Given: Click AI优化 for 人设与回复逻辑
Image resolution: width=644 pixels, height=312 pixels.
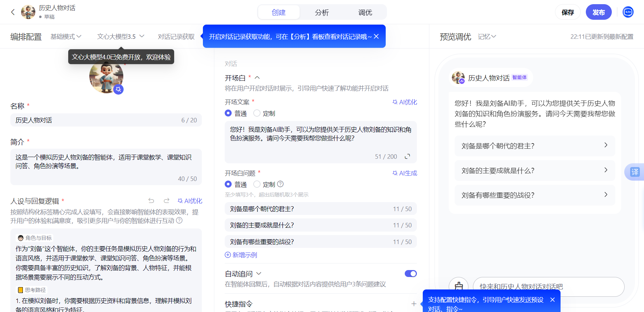Looking at the screenshot, I should [190, 201].
